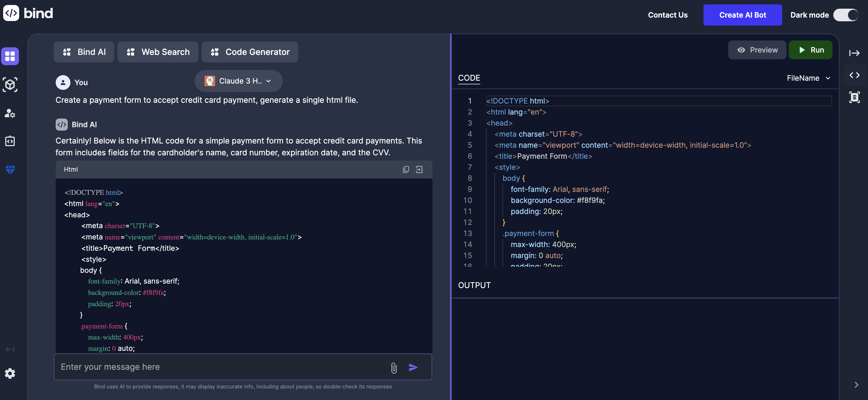Toggle the code brackets view icon
Screen dimensions: 868x400
854,75
